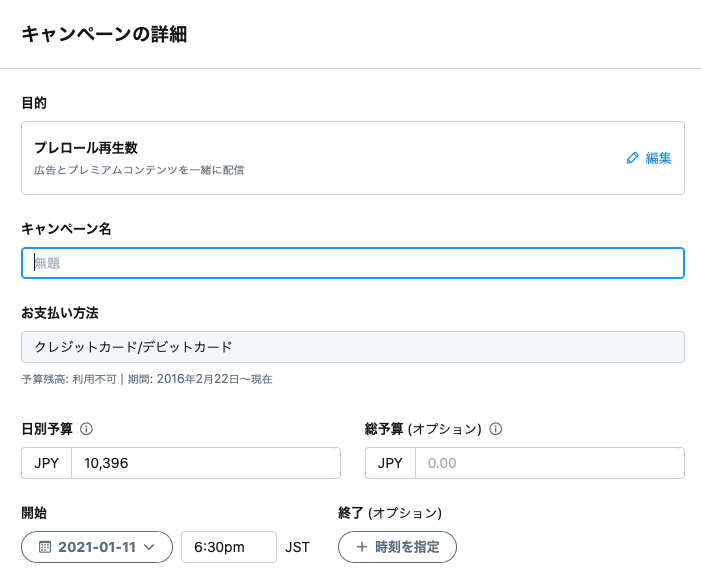Click the 時刻を指定 end time button
The width and height of the screenshot is (701, 579).
(397, 547)
